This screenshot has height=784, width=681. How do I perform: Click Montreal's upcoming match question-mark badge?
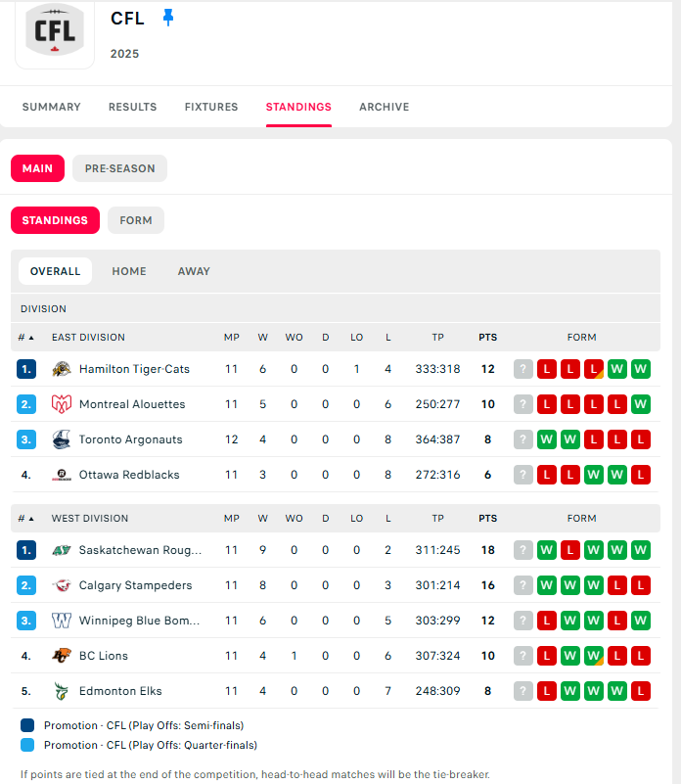[523, 404]
